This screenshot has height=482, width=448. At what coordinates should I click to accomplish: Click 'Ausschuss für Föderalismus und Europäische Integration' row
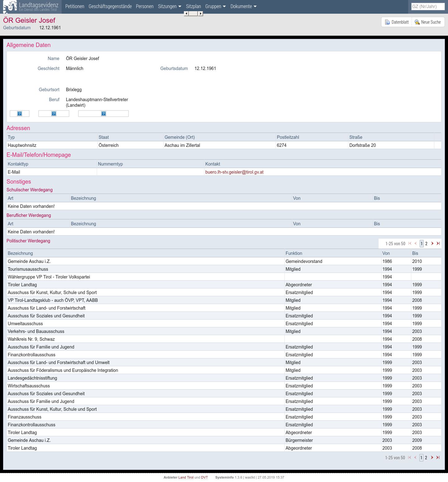tap(224, 370)
